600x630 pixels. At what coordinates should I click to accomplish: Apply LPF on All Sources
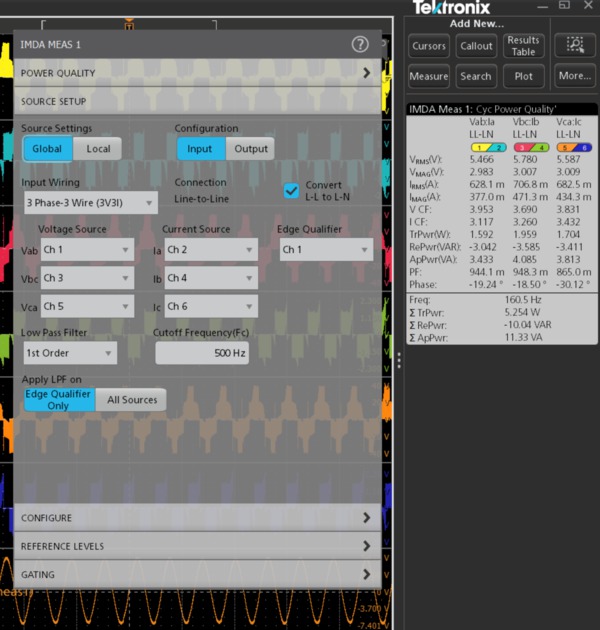132,400
